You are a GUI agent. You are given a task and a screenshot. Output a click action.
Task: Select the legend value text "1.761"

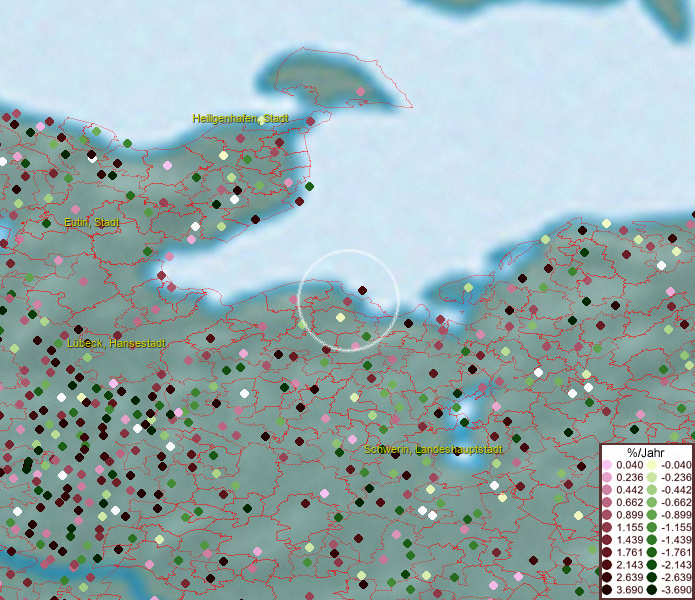(629, 552)
